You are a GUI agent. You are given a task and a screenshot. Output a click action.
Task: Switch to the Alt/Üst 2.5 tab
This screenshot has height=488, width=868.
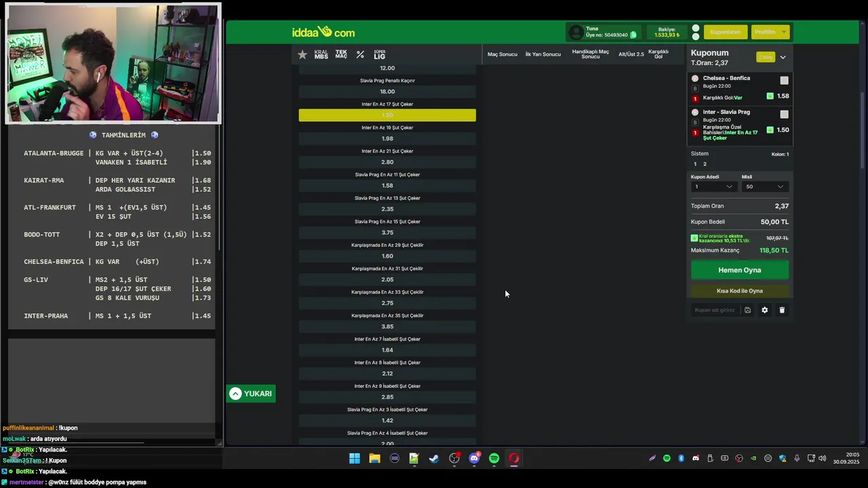631,54
